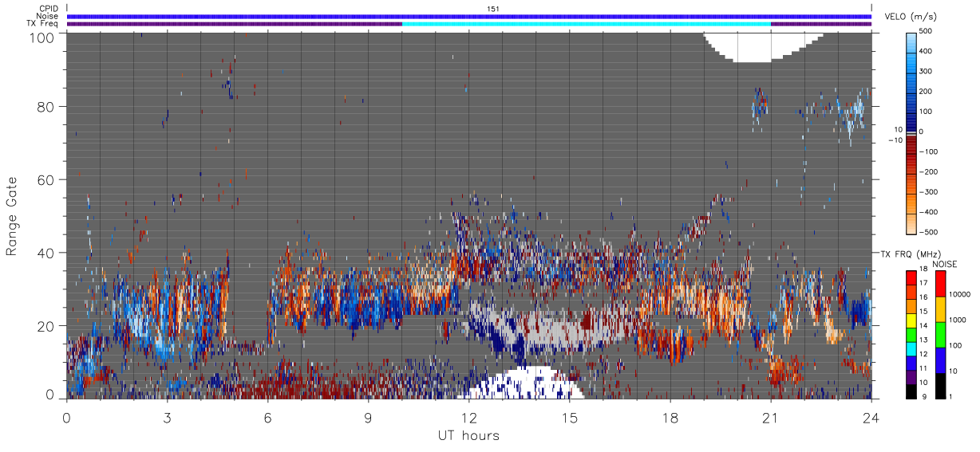This screenshot has width=980, height=452.
Task: Click the velocity colorbar label '-500'
Action: (x=928, y=232)
